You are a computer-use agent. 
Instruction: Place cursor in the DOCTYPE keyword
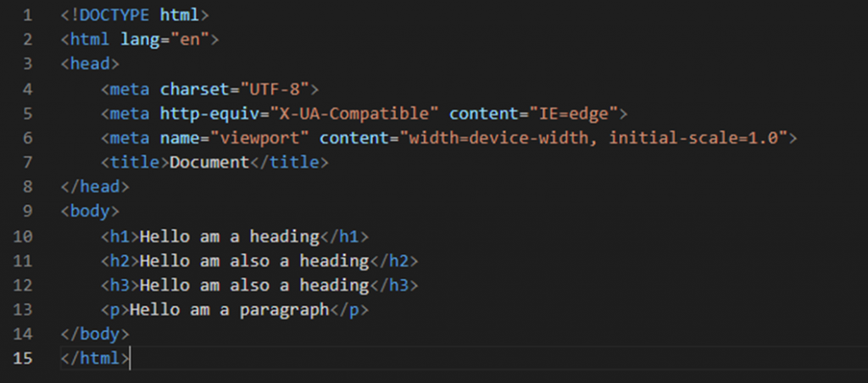pyautogui.click(x=114, y=15)
